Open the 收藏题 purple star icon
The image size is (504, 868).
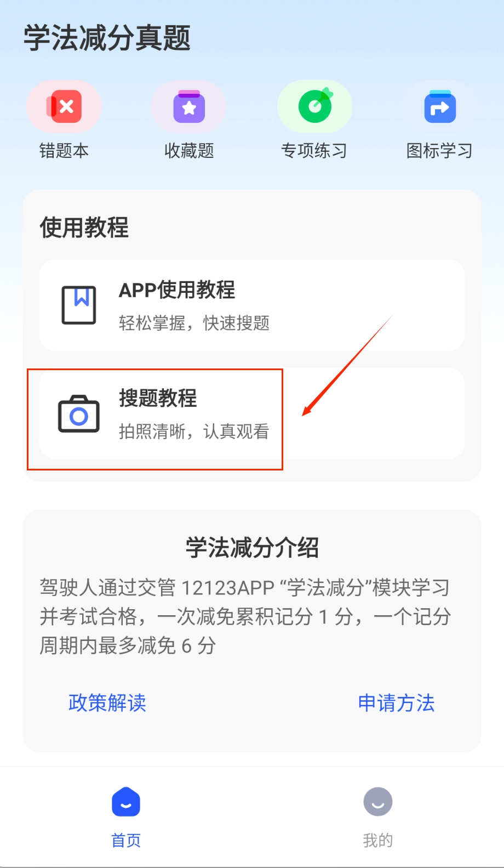point(189,106)
